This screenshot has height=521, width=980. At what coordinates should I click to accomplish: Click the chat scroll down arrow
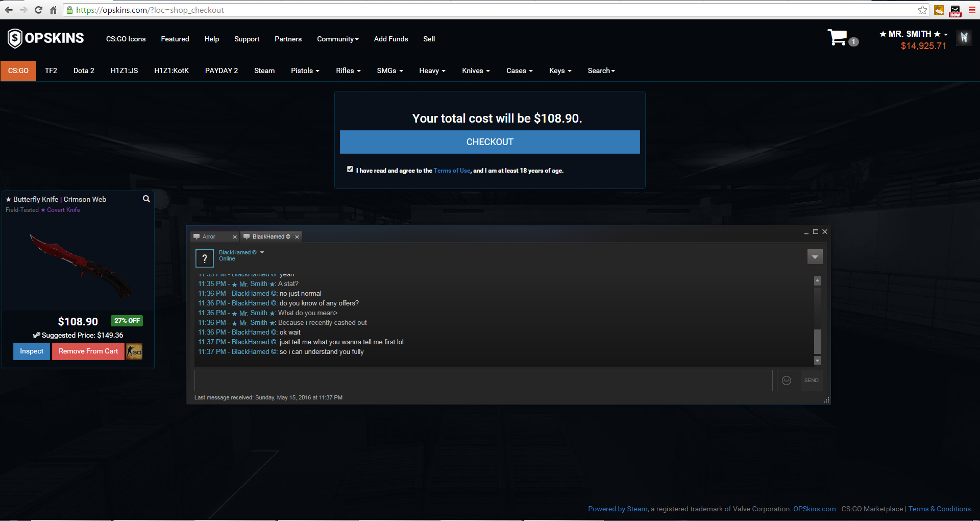(817, 361)
